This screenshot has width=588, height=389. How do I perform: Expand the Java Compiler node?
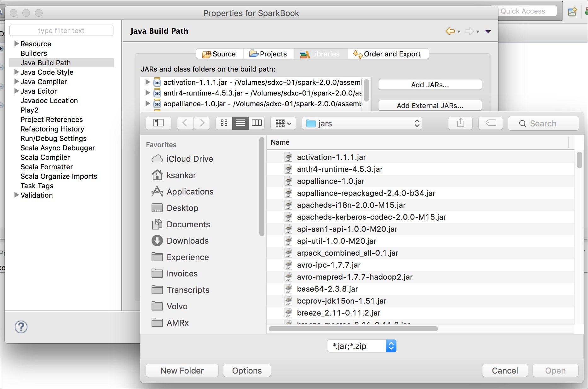tap(17, 81)
